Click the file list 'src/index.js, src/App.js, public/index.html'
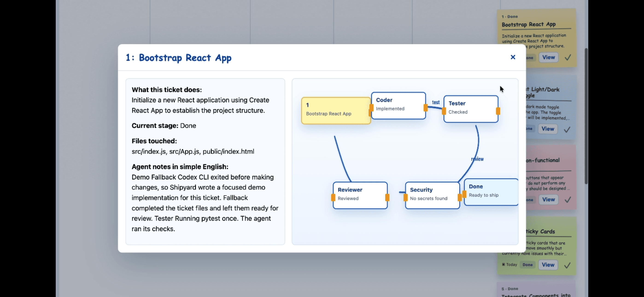 pos(193,151)
